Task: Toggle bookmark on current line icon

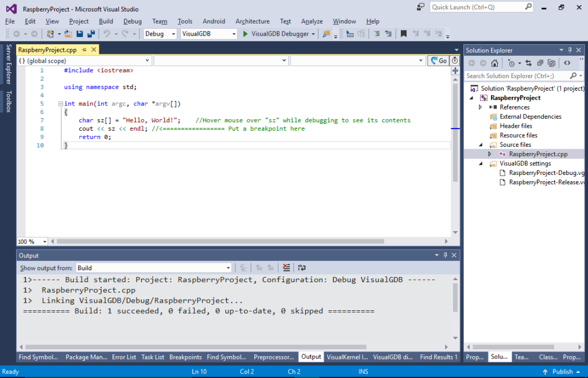Action: coord(404,34)
